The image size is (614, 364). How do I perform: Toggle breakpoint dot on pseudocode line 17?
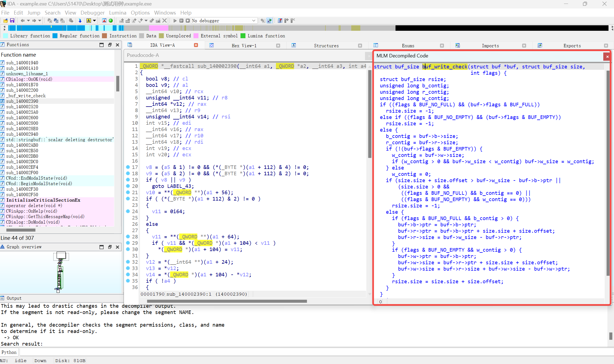[128, 167]
